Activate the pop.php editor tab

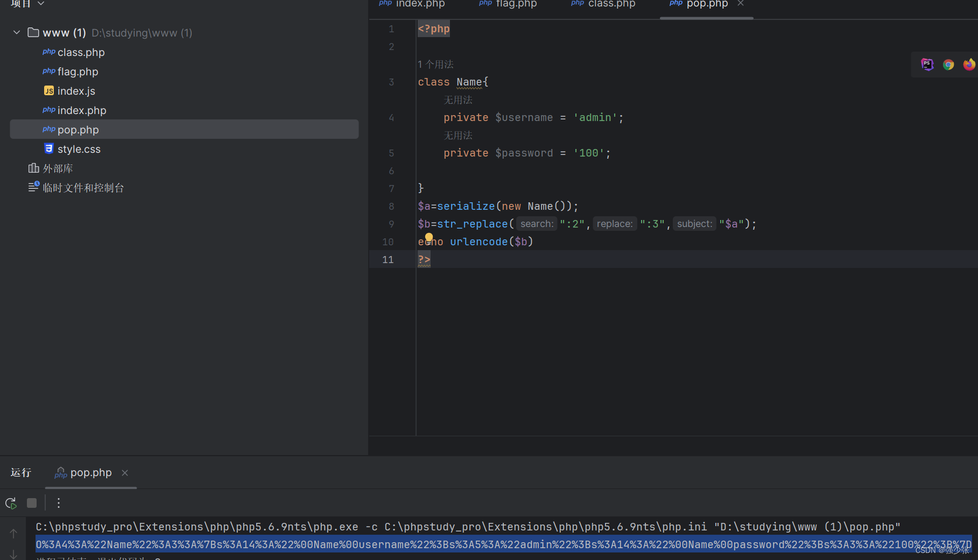tap(699, 4)
